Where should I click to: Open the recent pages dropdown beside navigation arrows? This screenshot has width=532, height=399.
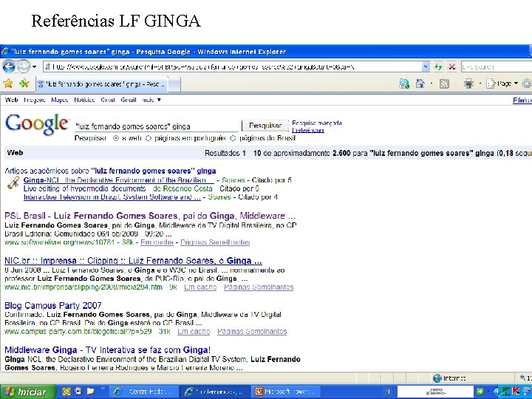click(34, 66)
